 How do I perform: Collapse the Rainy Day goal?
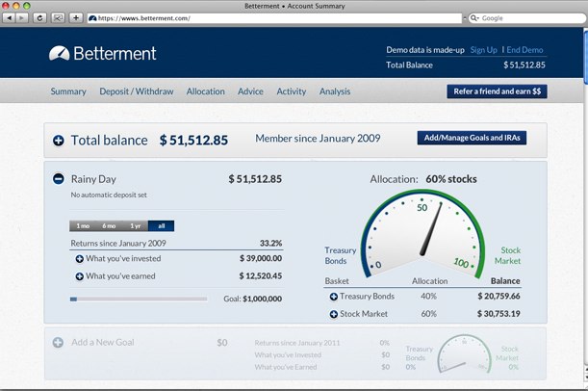pos(59,179)
